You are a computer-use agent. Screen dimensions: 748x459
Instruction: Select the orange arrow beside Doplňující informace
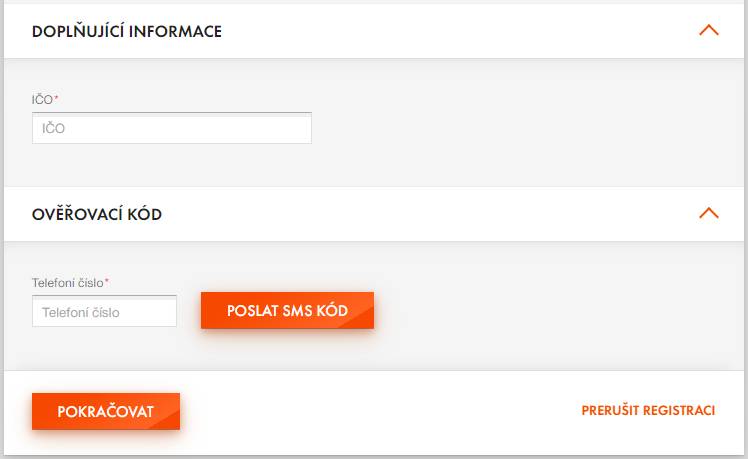[x=708, y=31]
